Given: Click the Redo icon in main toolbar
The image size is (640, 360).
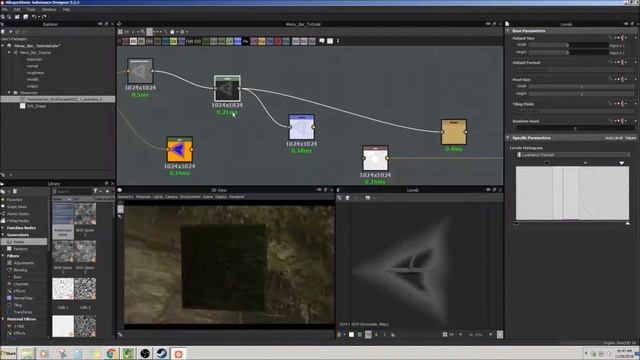Looking at the screenshot, I should coord(43,17).
